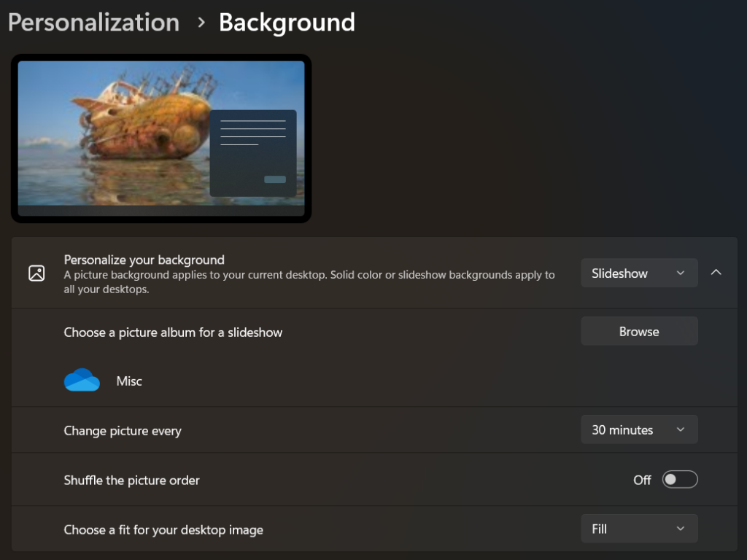Click the sample window in the preview
This screenshot has height=560, width=747.
click(x=253, y=153)
